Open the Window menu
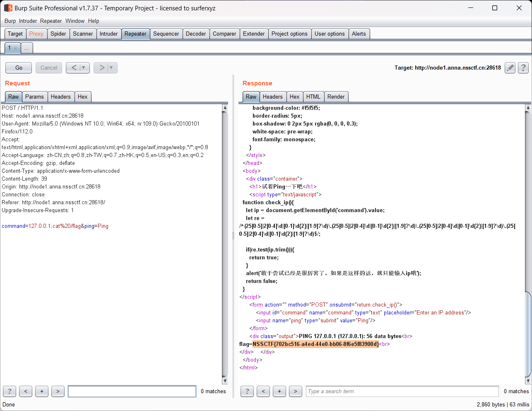The image size is (532, 411). (x=75, y=21)
